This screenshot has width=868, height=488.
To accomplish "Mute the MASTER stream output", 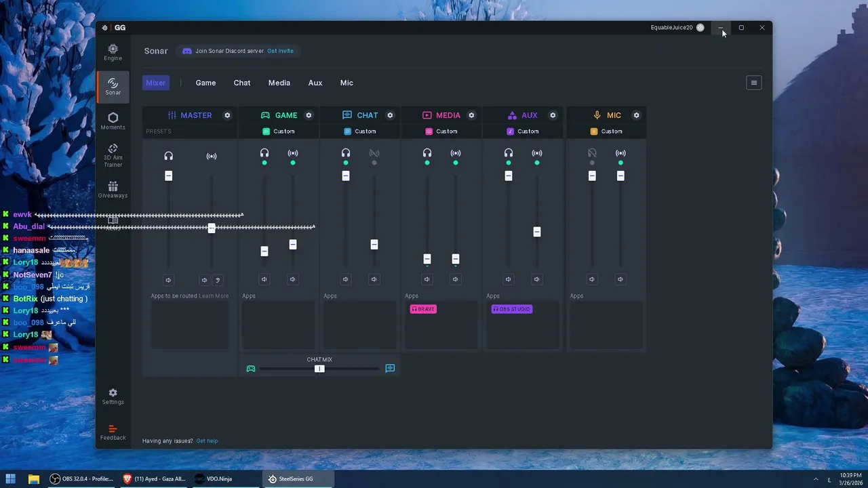I will [204, 280].
